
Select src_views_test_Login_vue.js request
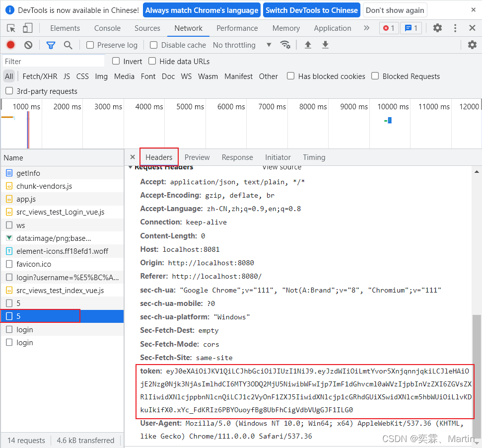coord(62,212)
